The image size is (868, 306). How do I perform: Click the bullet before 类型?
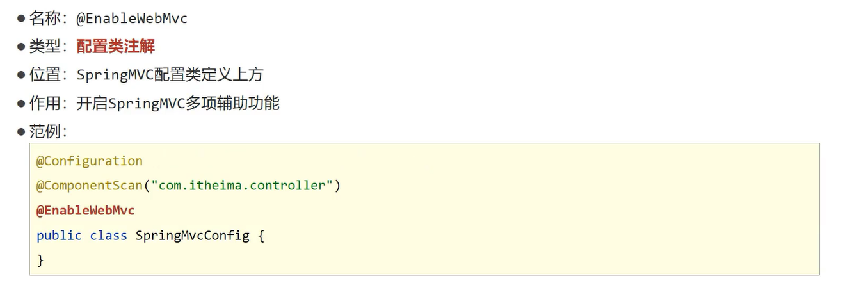(x=21, y=47)
